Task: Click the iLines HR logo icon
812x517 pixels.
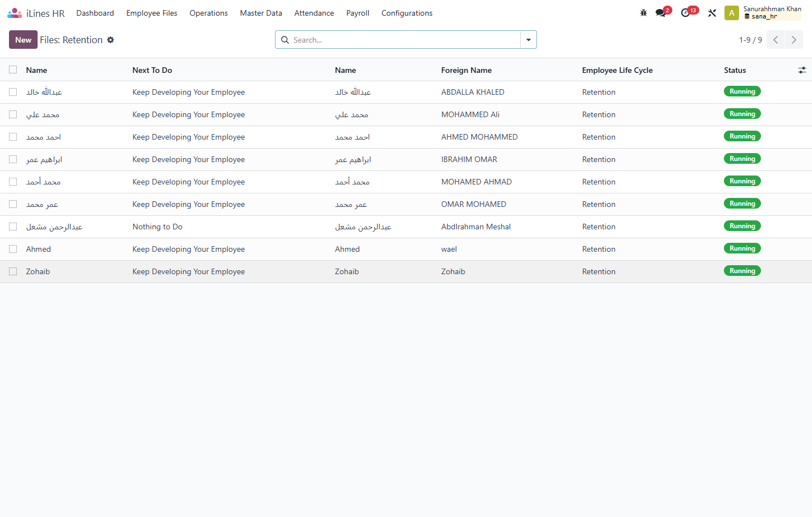Action: (x=15, y=13)
